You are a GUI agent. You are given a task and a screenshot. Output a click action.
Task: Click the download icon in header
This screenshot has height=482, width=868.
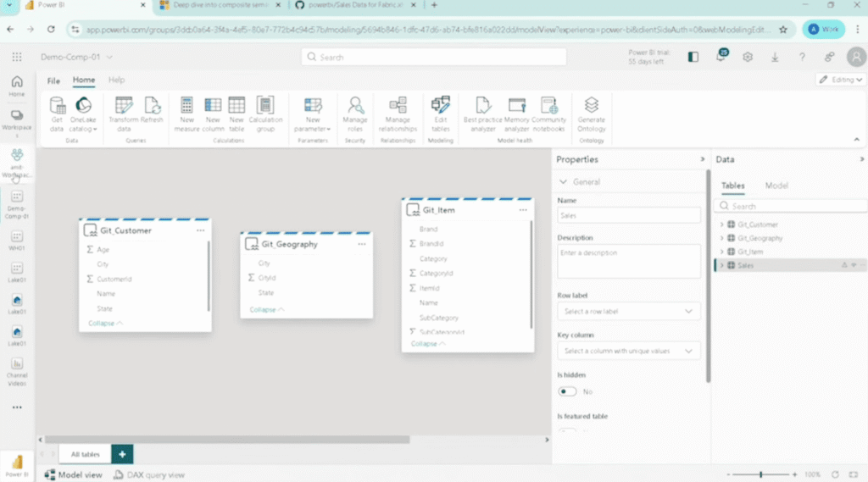[x=775, y=57]
